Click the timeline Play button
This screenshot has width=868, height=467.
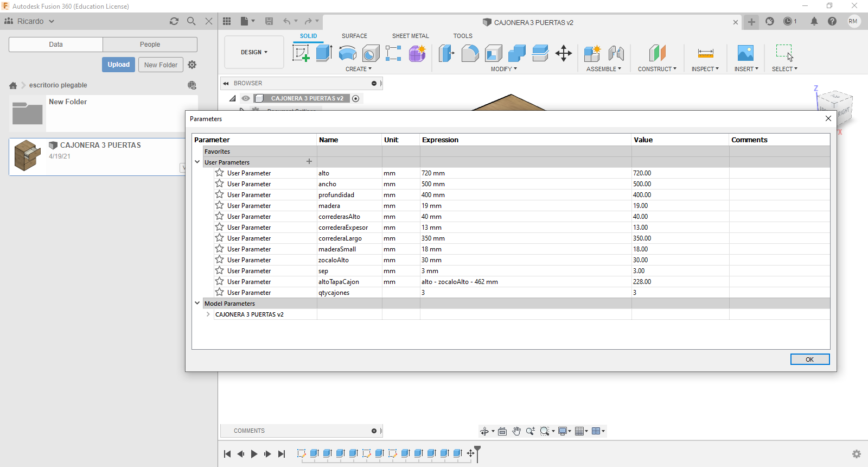[254, 454]
